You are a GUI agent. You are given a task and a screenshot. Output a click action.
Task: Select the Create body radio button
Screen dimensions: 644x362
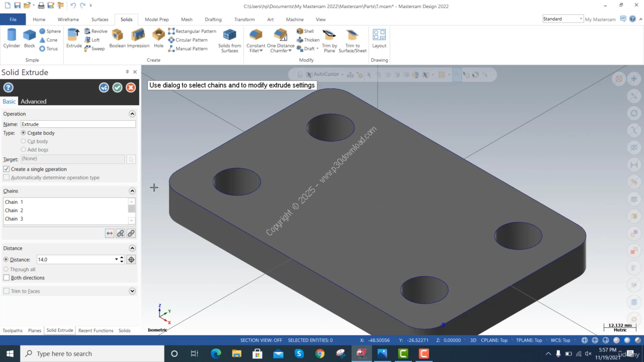(x=23, y=133)
